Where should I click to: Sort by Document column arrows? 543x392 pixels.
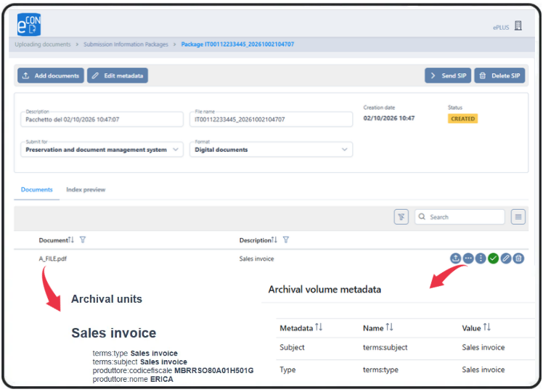click(71, 240)
